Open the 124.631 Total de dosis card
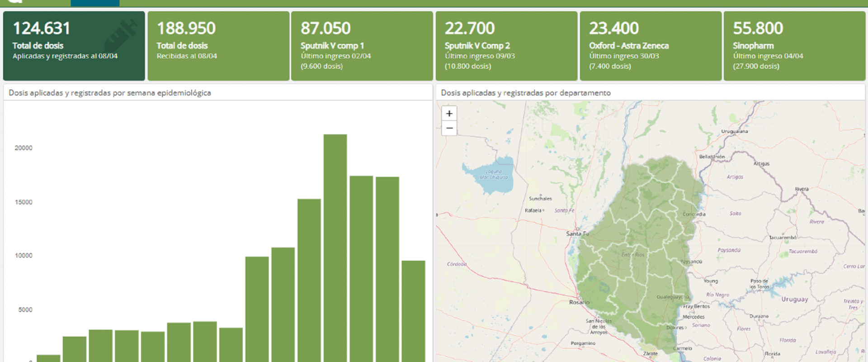The height and width of the screenshot is (362, 868). coord(74,46)
